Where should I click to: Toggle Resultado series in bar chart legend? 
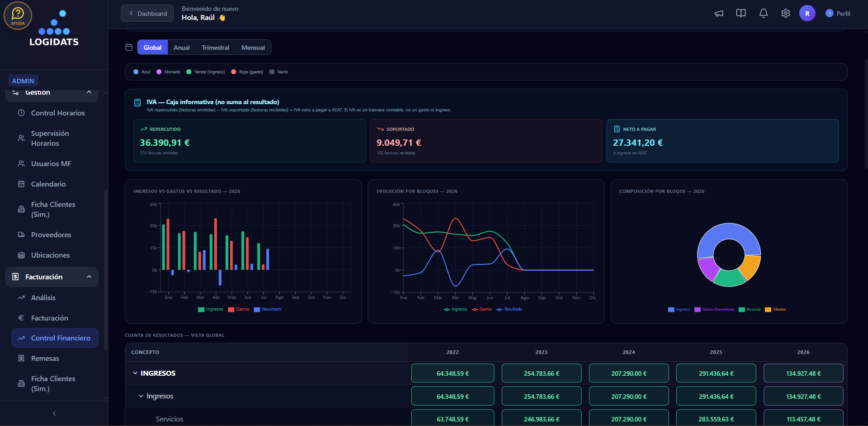pyautogui.click(x=268, y=309)
